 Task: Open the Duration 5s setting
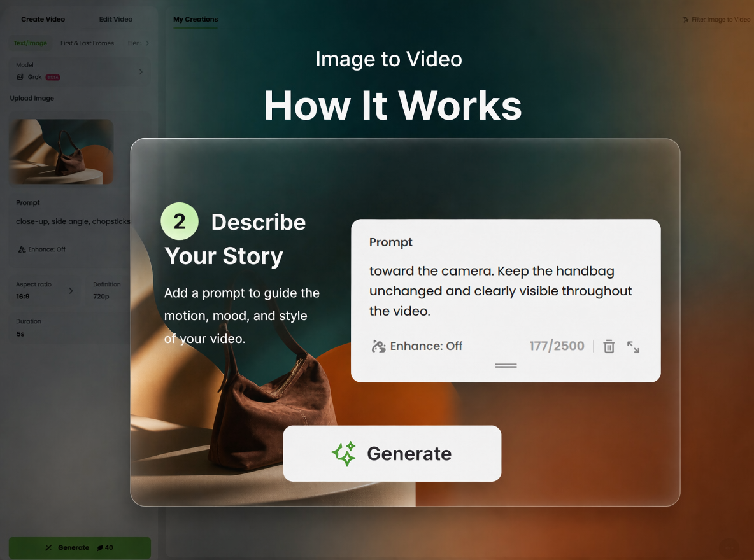point(70,328)
